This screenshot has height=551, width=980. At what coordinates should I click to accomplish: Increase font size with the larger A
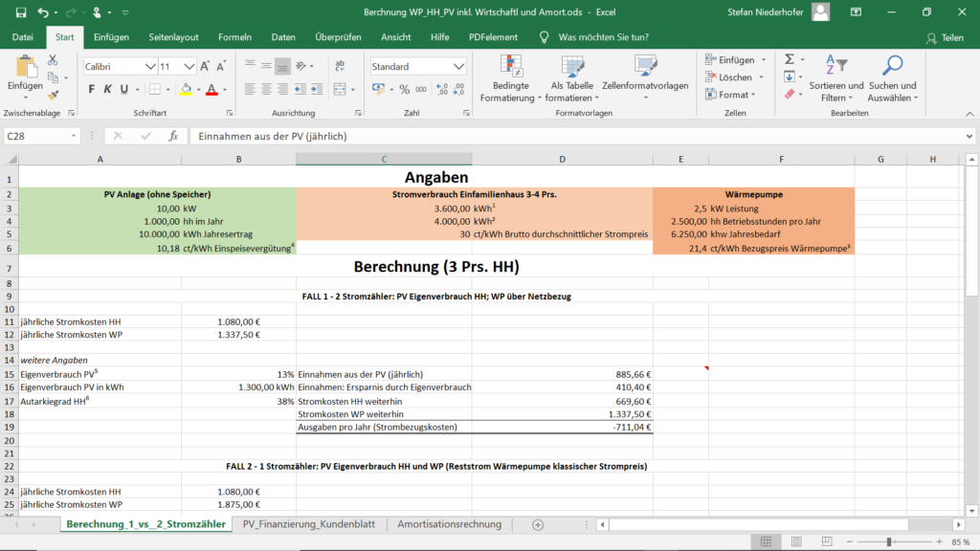[x=205, y=66]
